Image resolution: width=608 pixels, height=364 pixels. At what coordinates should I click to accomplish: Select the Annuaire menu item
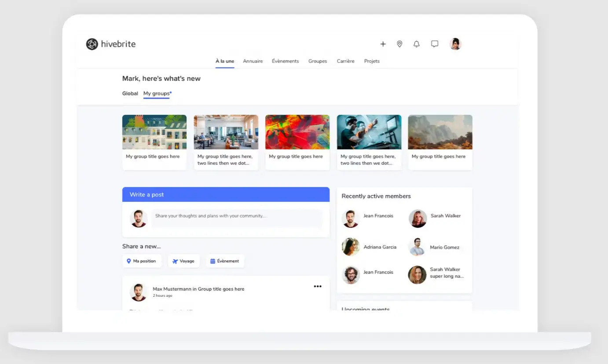point(253,61)
